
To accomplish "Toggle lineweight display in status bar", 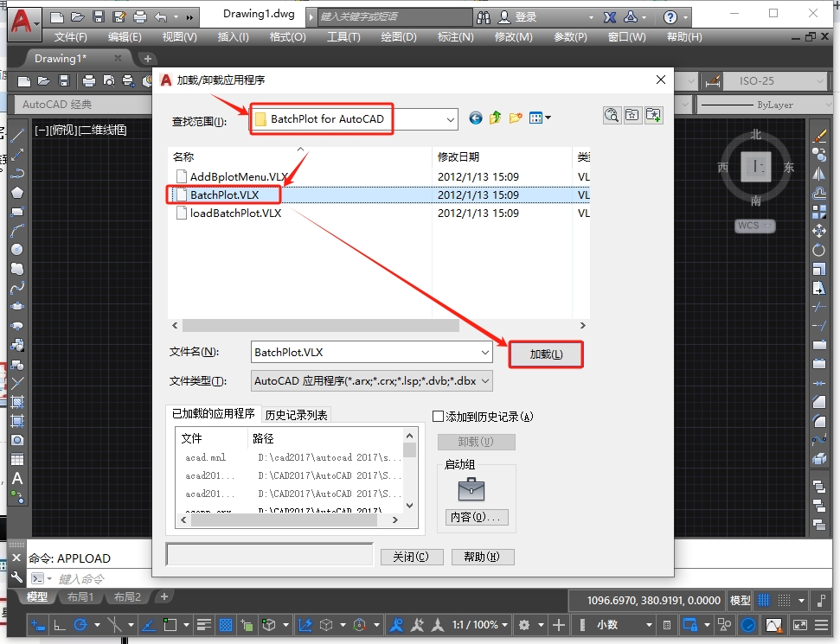I will 203,625.
